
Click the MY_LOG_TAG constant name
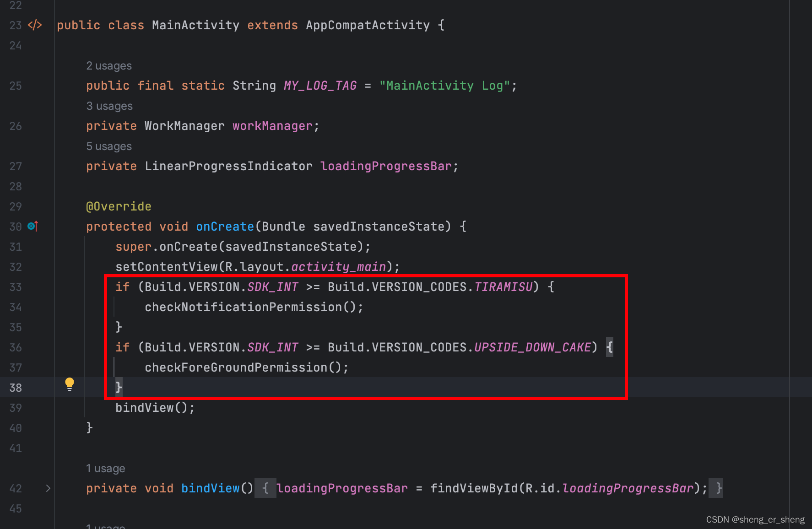tap(320, 86)
